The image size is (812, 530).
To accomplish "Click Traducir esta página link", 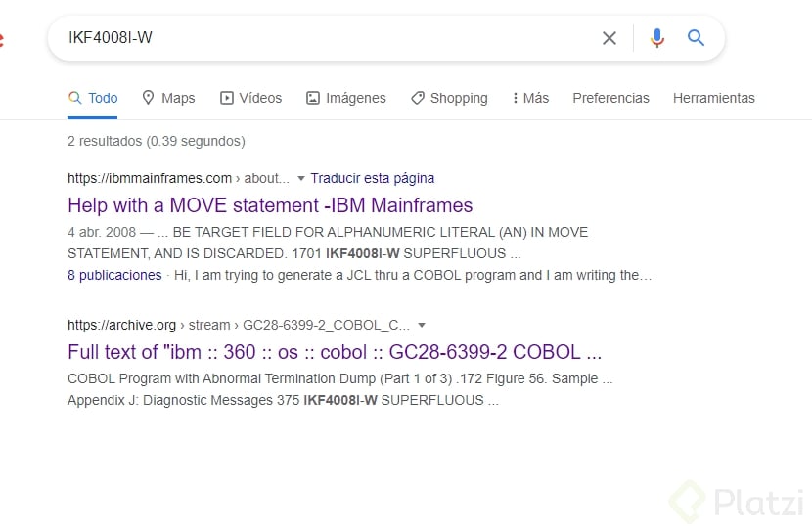I will [373, 178].
